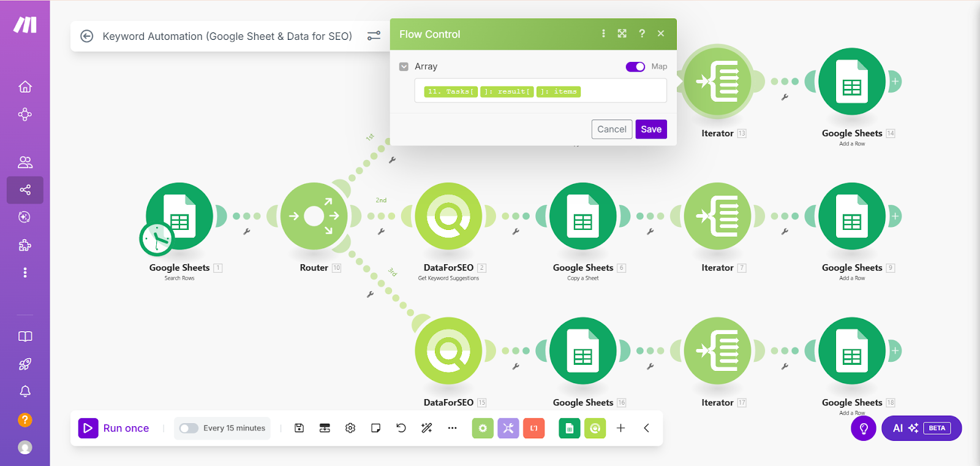Open the user profile avatar
The width and height of the screenshot is (980, 466).
coord(25,448)
